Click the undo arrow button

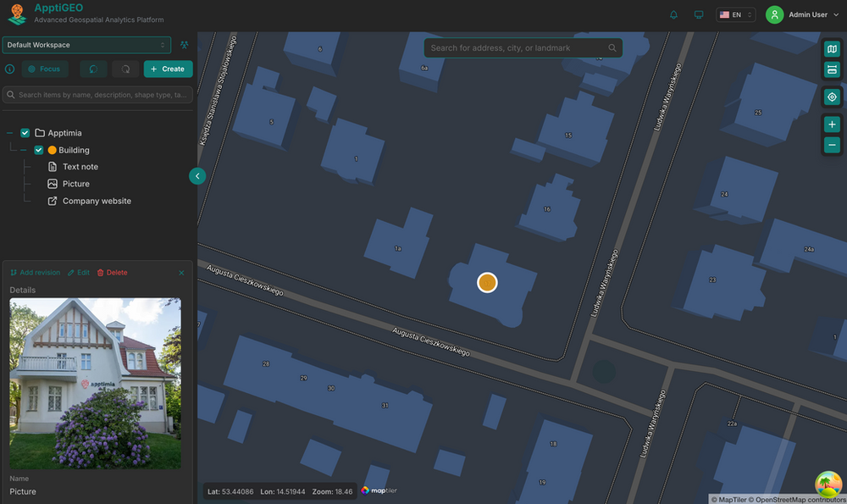[x=93, y=69]
